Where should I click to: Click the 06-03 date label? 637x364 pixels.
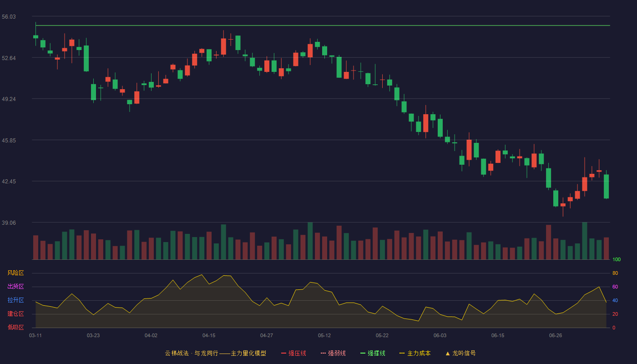click(440, 335)
